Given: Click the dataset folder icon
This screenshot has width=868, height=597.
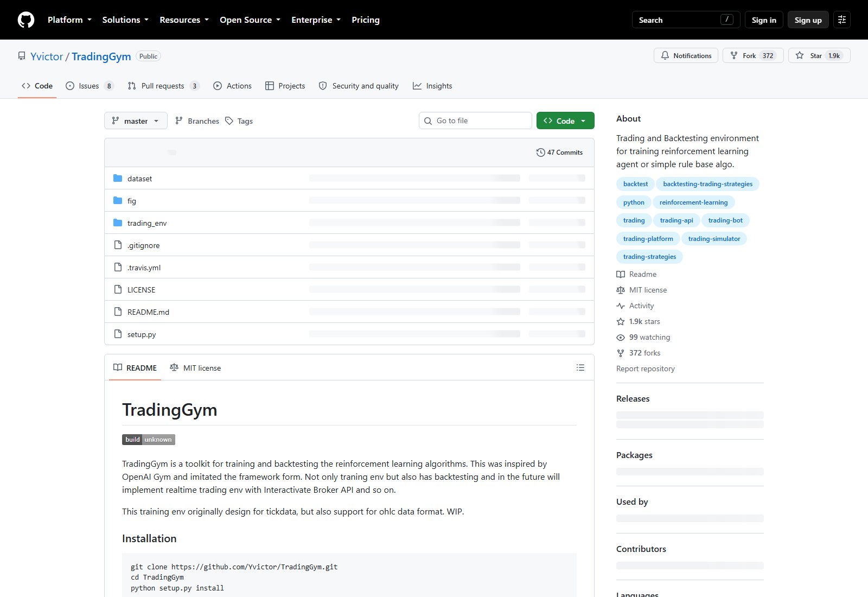Looking at the screenshot, I should (118, 178).
